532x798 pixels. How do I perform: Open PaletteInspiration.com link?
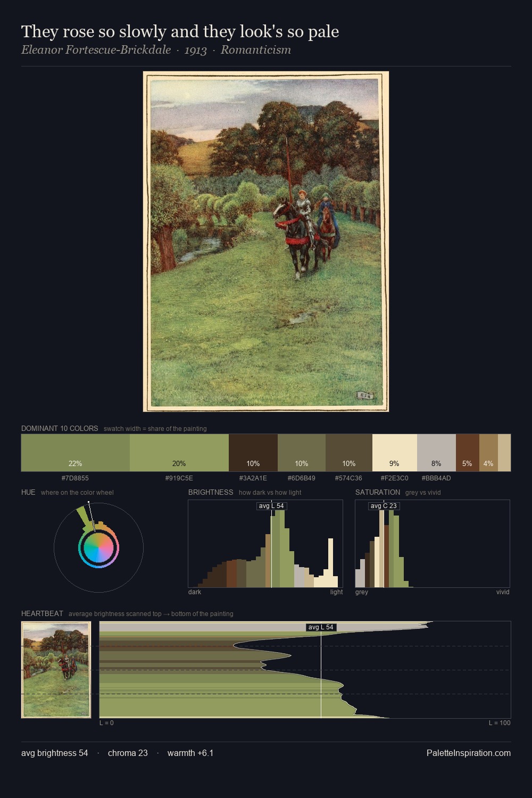click(x=469, y=753)
